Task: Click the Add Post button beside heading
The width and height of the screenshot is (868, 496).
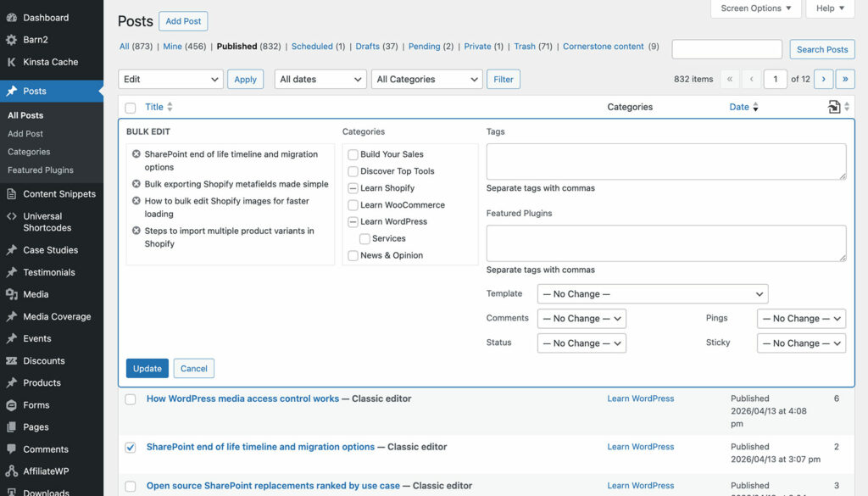Action: coord(183,21)
